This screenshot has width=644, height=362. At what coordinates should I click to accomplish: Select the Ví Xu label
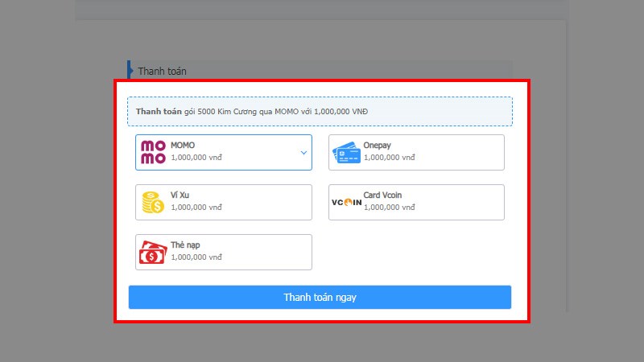click(180, 195)
